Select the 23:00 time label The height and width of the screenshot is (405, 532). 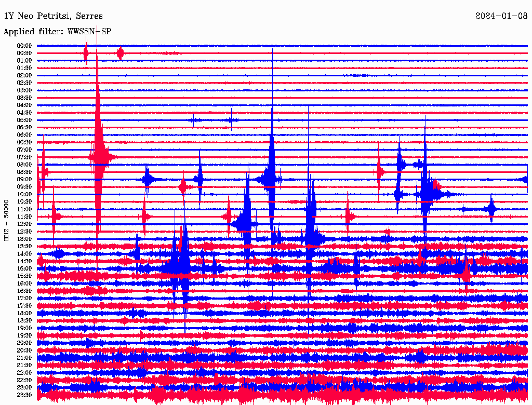tap(24, 387)
